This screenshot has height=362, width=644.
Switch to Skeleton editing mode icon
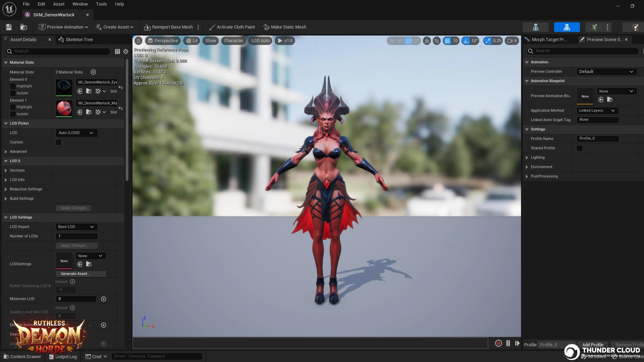point(536,27)
